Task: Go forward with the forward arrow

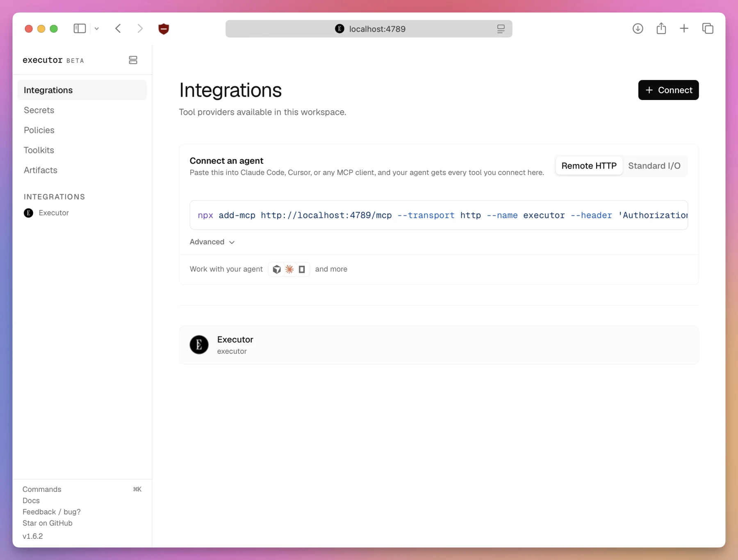Action: coord(140,28)
